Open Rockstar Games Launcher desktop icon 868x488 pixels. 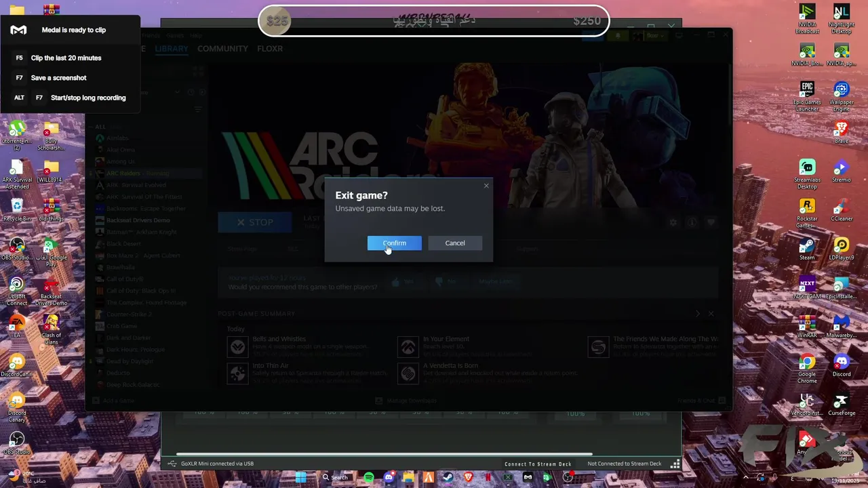point(807,213)
